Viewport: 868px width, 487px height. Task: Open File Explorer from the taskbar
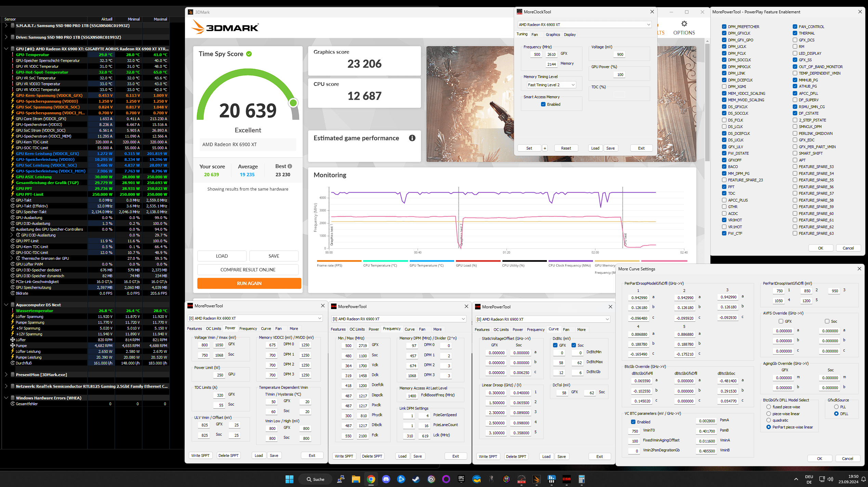tap(356, 479)
